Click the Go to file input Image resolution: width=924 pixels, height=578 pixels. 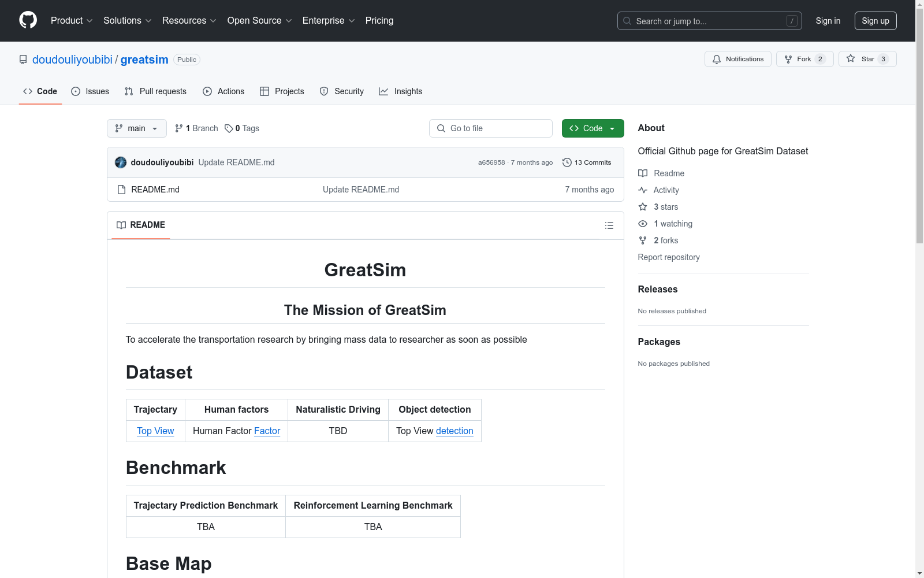491,128
